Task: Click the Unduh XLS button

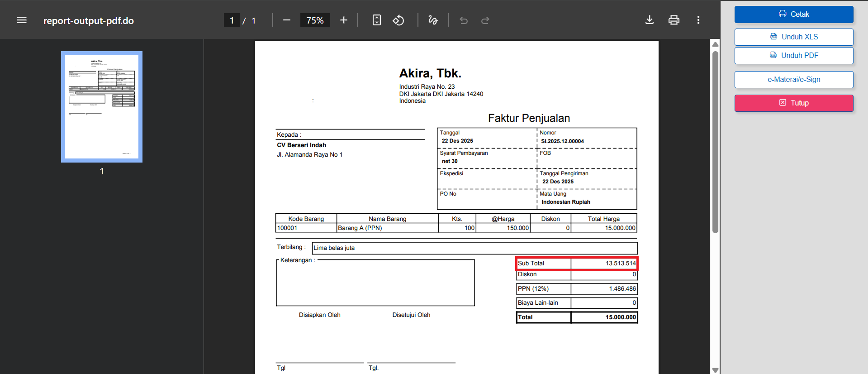Action: (x=794, y=37)
